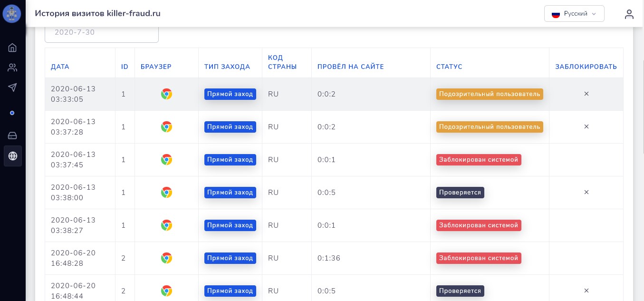644x301 pixels.
Task: Click the ПРОВЁЛ НА САЙТЕ column header
Action: tap(351, 67)
